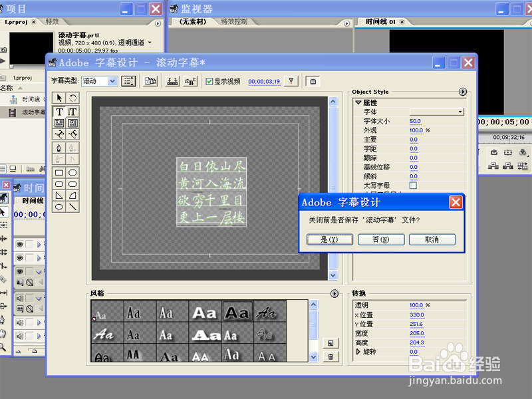Switch to the 特效 tab in 项目 window
Screen dimensions: 532x399
(x=53, y=22)
